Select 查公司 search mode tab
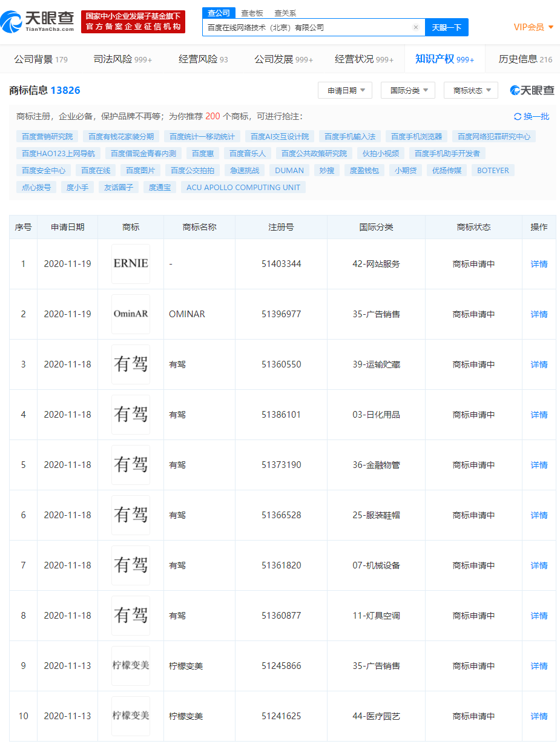 [219, 13]
